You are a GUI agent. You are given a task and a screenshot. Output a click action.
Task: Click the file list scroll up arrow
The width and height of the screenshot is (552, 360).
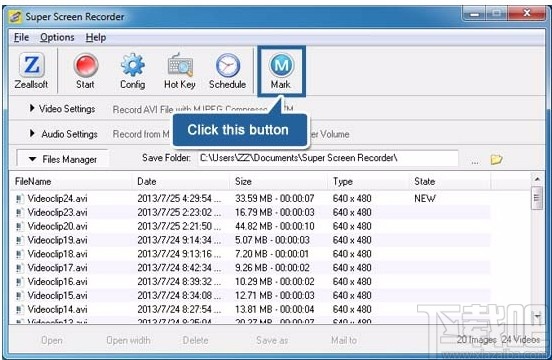537,179
